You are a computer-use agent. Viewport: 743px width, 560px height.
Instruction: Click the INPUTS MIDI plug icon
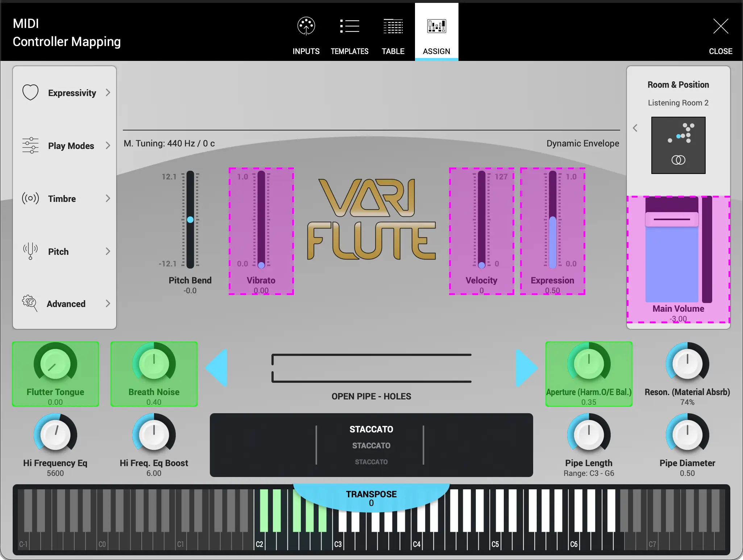tap(306, 26)
